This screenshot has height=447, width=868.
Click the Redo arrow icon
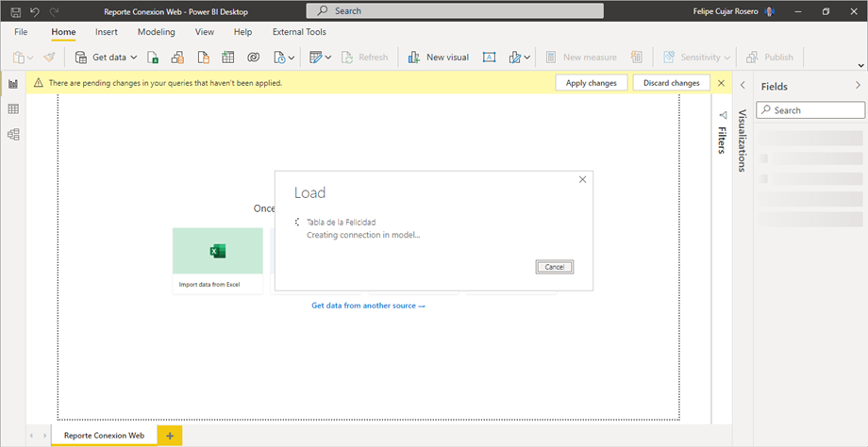coord(54,11)
